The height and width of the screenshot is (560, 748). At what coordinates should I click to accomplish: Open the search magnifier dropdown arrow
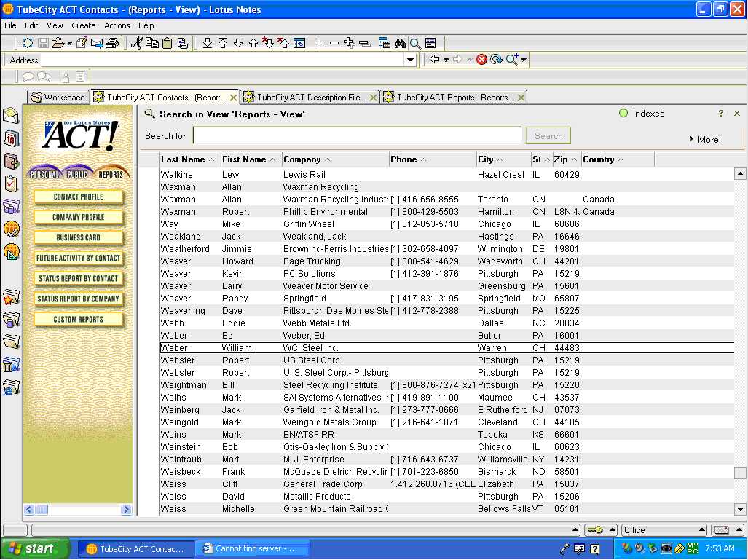pyautogui.click(x=524, y=60)
